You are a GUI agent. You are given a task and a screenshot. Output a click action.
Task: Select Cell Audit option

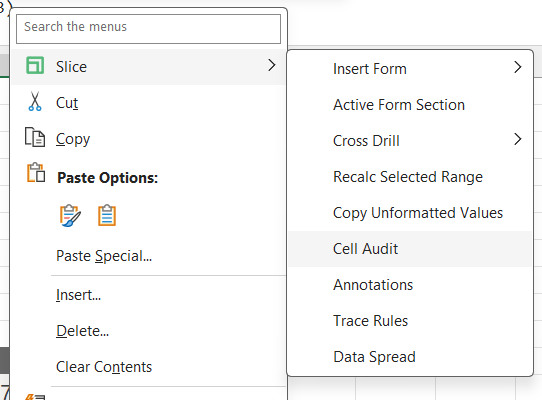[x=410, y=249]
